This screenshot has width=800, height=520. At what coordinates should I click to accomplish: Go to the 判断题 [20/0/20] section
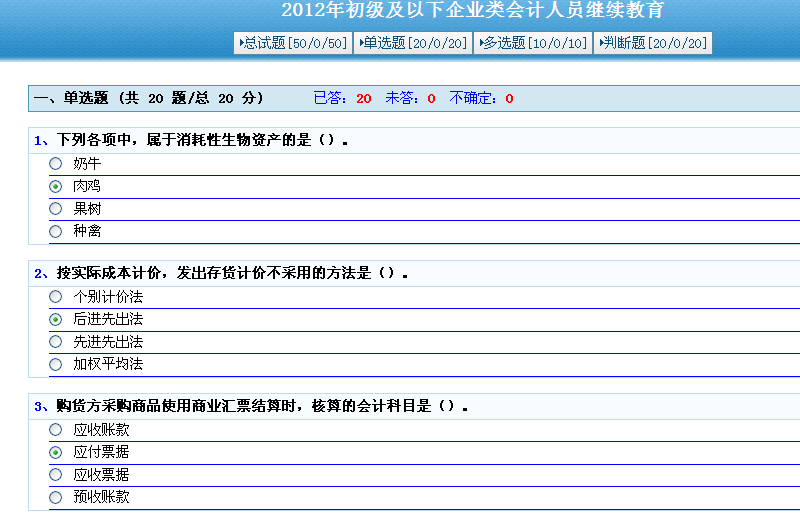point(653,43)
